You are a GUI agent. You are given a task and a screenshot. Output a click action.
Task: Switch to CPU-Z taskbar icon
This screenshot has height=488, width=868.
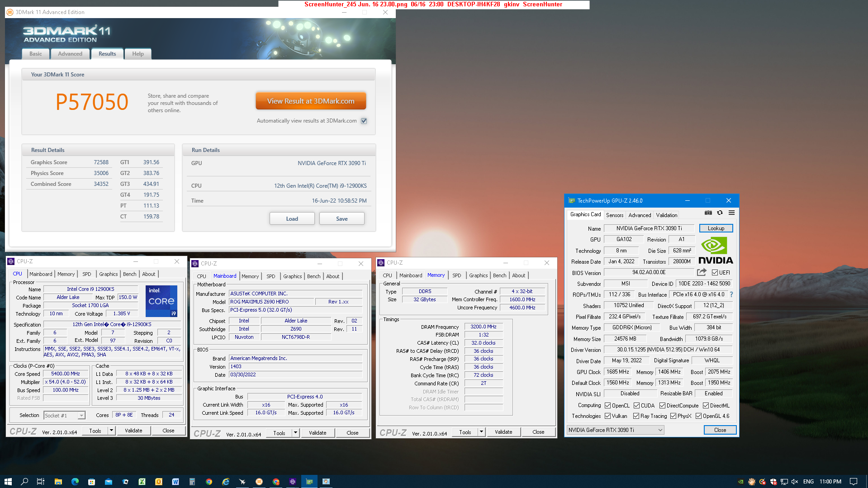tap(293, 482)
